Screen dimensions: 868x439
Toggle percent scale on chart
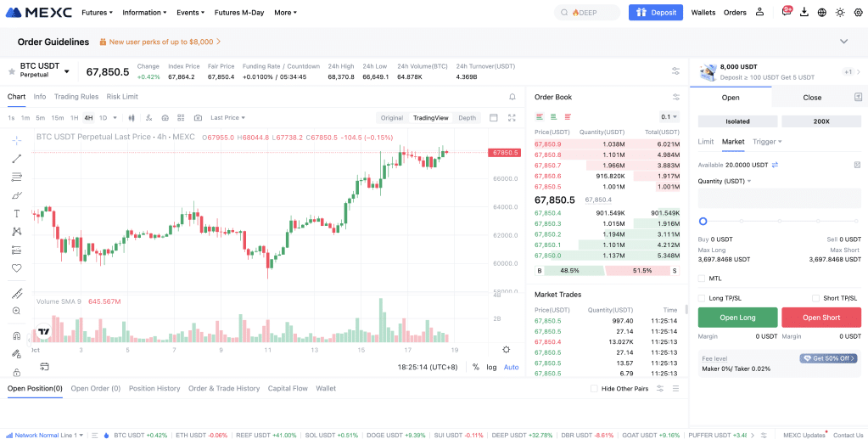tap(475, 367)
